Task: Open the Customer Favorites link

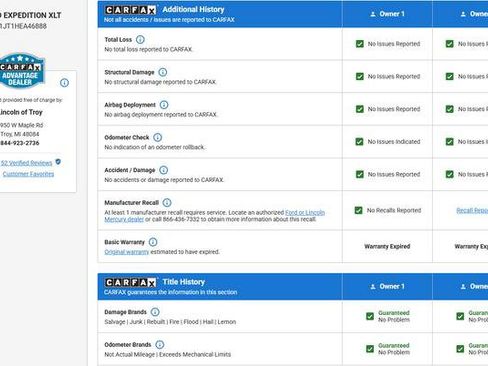Action: [28, 174]
